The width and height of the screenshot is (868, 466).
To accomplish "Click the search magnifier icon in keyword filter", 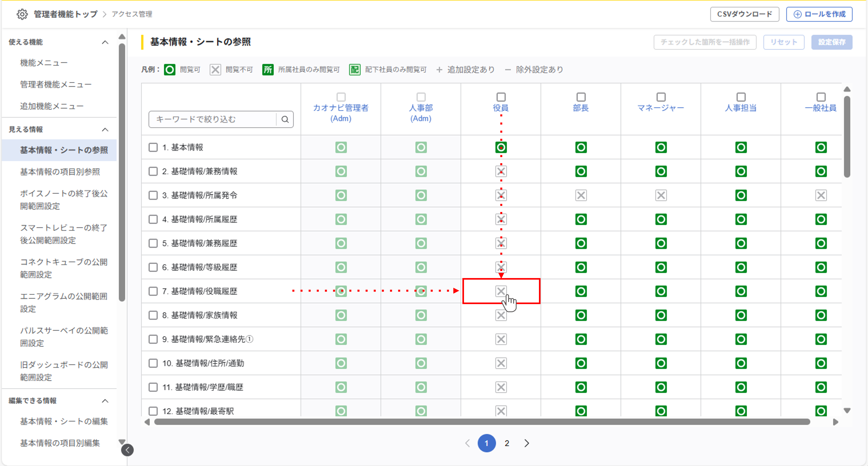I will [285, 119].
